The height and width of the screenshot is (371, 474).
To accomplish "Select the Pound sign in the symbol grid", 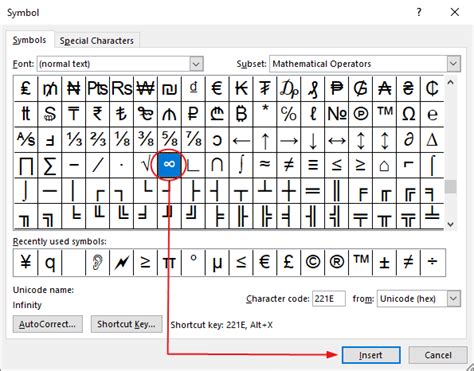I will 26,89.
